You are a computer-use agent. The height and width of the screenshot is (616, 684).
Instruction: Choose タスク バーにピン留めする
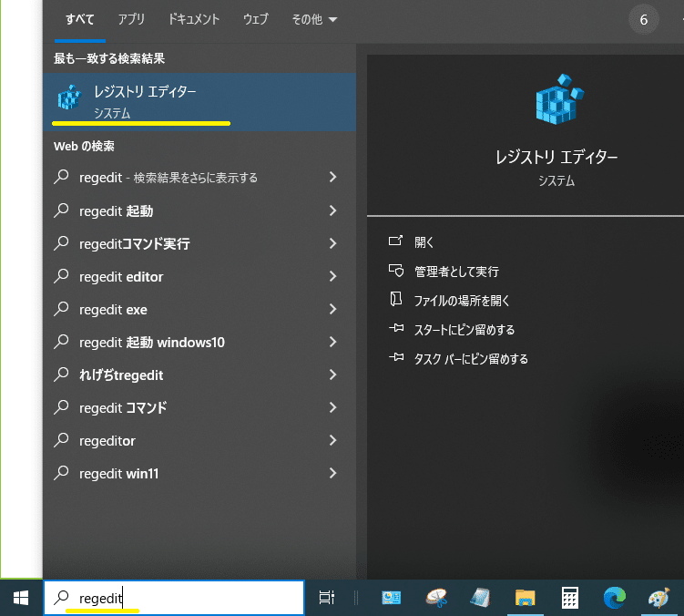click(471, 359)
